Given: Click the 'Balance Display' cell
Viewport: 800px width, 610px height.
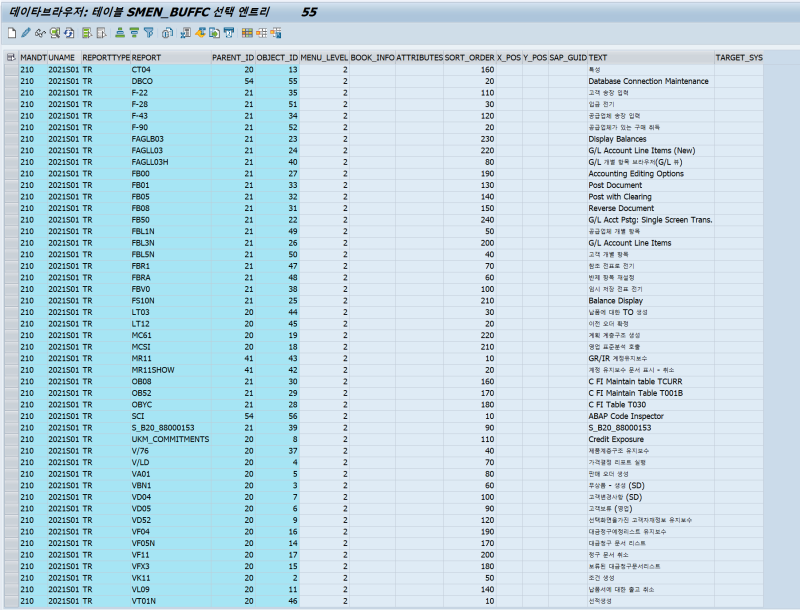Looking at the screenshot, I should (x=651, y=300).
